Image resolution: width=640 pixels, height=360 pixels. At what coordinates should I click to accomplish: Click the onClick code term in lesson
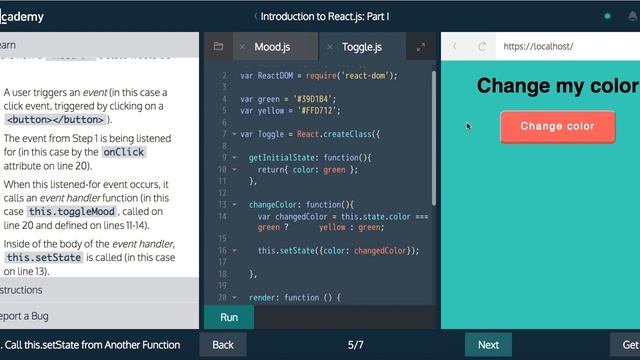pos(124,152)
